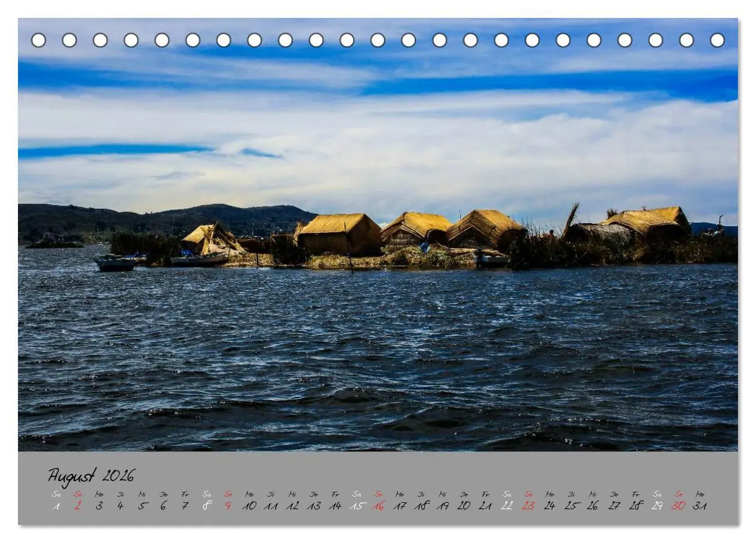Click calendar date 25
The height and width of the screenshot is (543, 756).
point(571,506)
